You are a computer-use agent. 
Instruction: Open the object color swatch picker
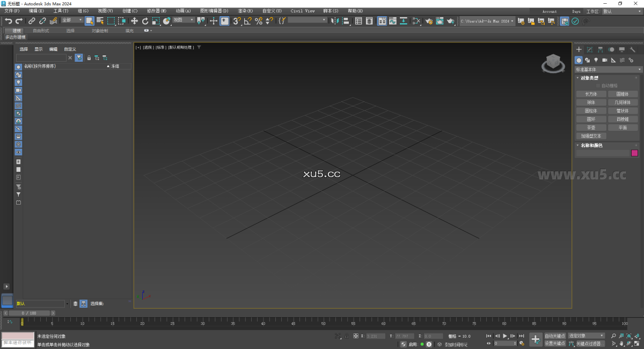(635, 153)
